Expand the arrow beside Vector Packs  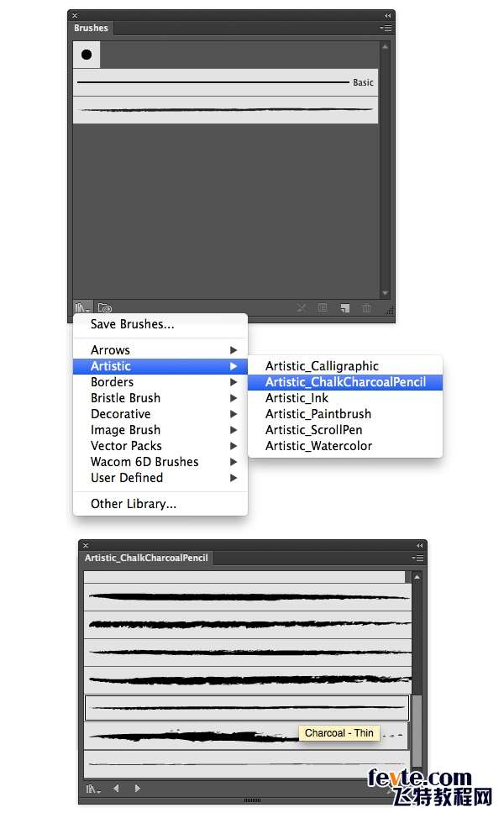[x=234, y=446]
